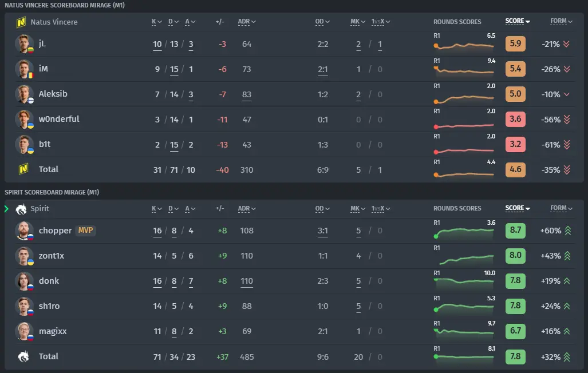Click the Natus Vincere team logo in header
The width and height of the screenshot is (588, 373).
point(21,22)
